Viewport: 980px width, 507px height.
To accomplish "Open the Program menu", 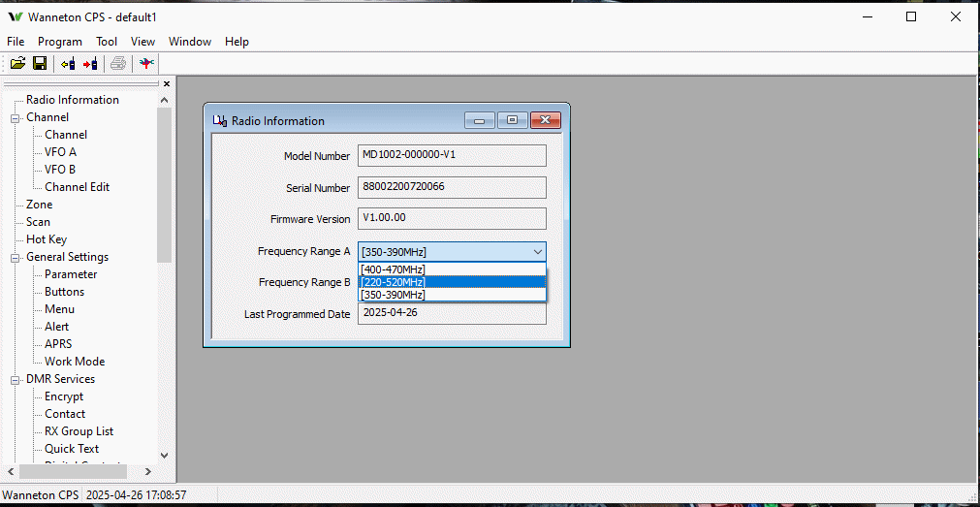I will click(x=60, y=42).
